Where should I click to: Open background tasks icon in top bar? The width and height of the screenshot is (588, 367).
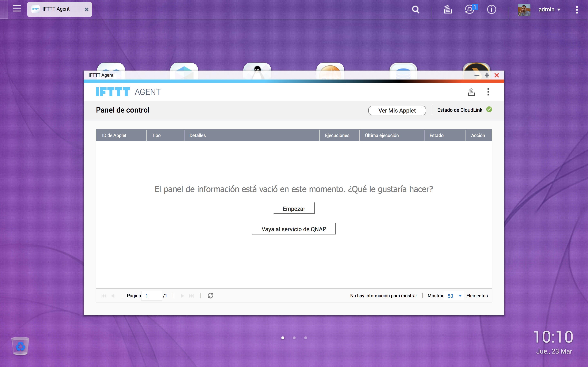point(448,10)
